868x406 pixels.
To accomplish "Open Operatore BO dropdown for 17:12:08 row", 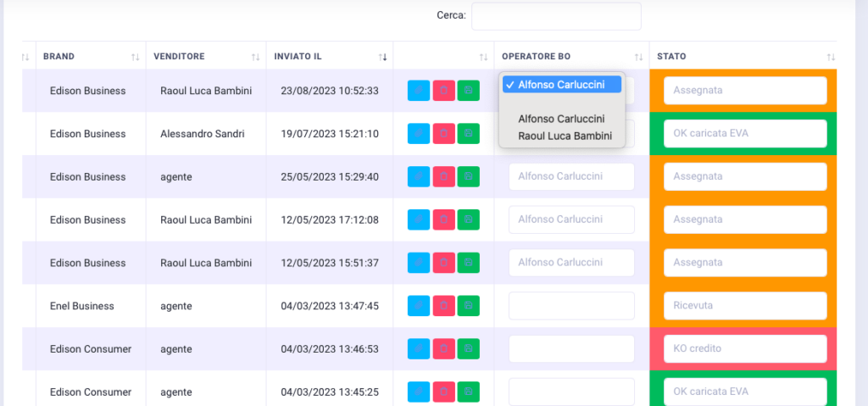I will [571, 220].
